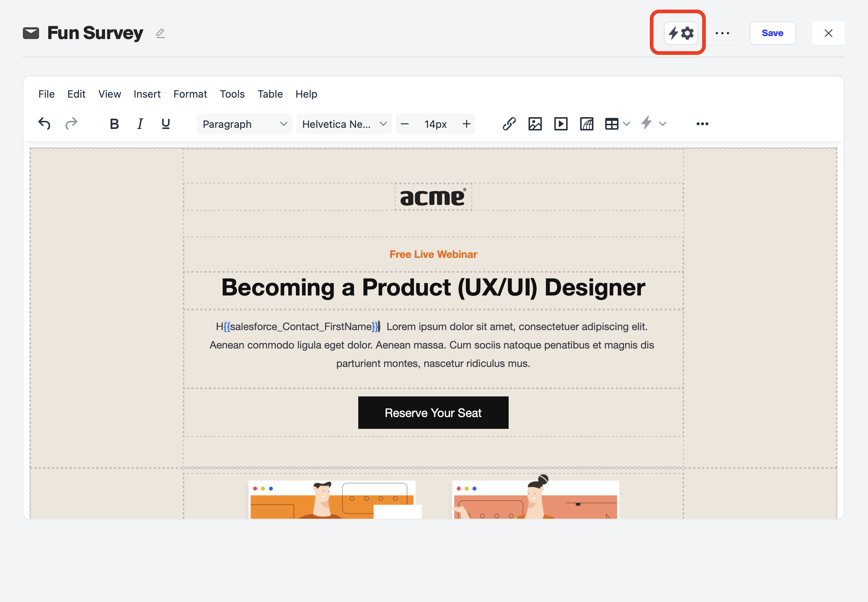Toggle underline formatting
Viewport: 868px width, 602px height.
click(x=165, y=124)
